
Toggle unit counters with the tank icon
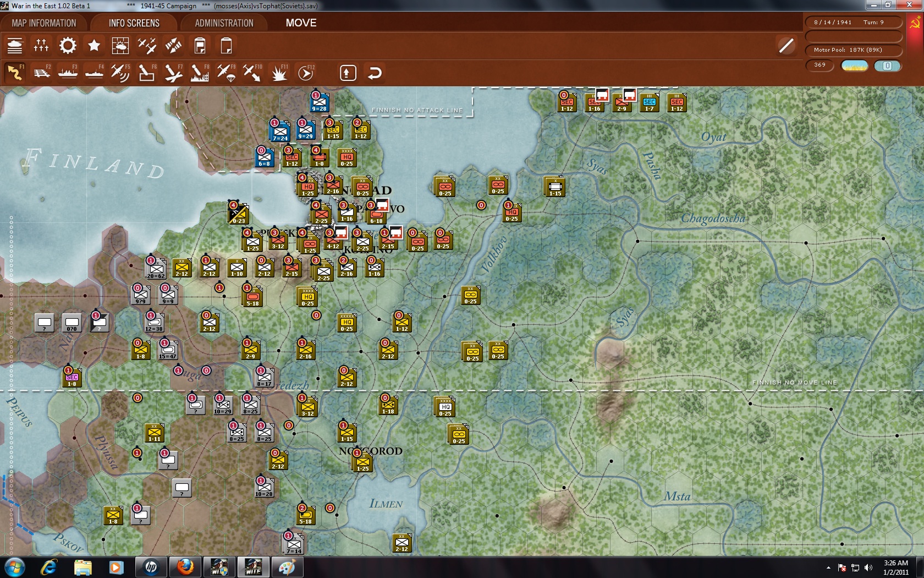(x=15, y=46)
